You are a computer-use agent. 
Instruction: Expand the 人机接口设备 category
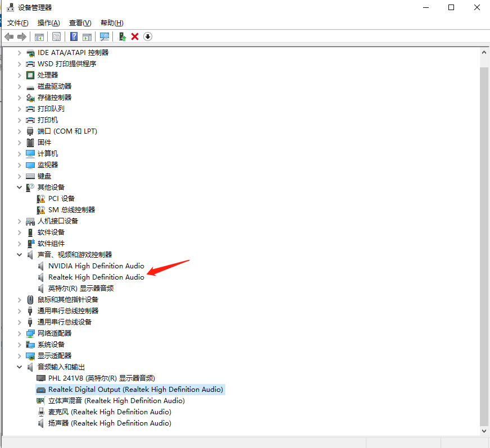(19, 221)
